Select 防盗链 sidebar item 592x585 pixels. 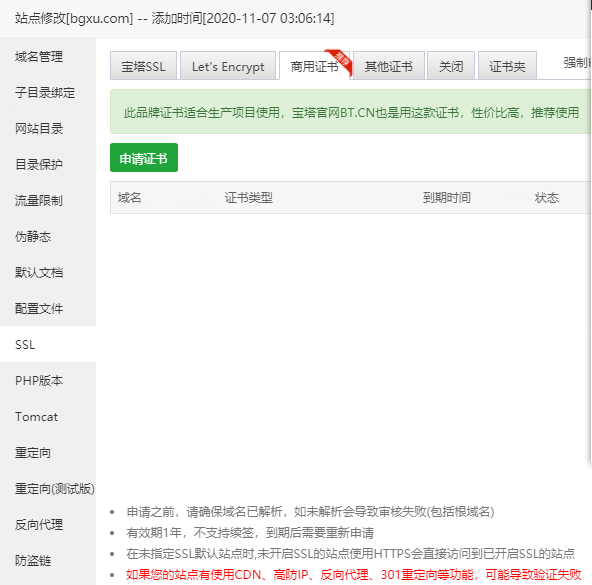33,560
